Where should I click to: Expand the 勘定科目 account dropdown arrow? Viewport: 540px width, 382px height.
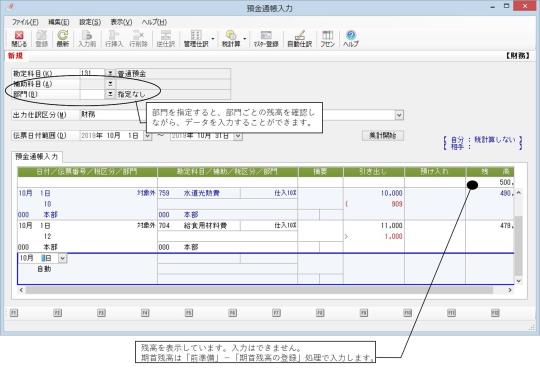(110, 73)
